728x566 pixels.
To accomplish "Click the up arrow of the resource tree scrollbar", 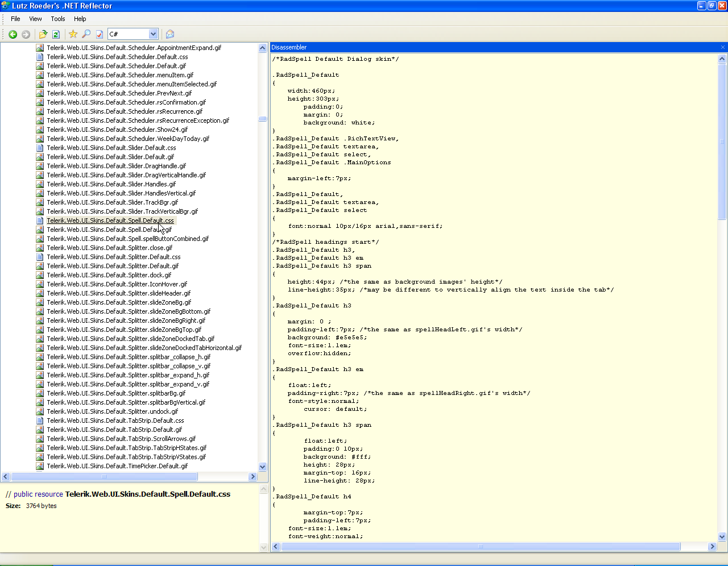I will [263, 48].
